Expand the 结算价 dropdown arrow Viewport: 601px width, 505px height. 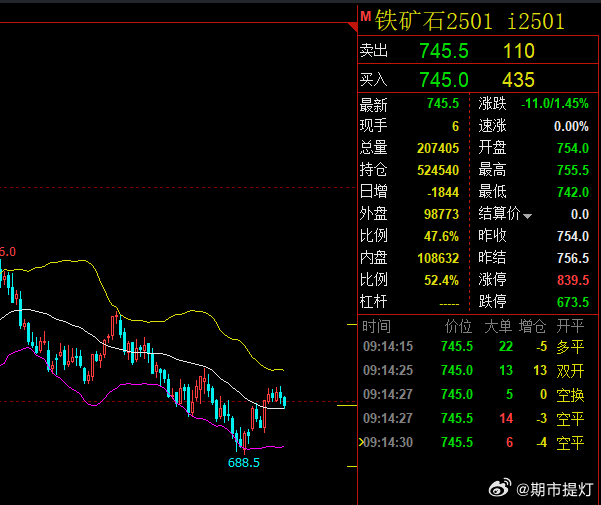528,215
